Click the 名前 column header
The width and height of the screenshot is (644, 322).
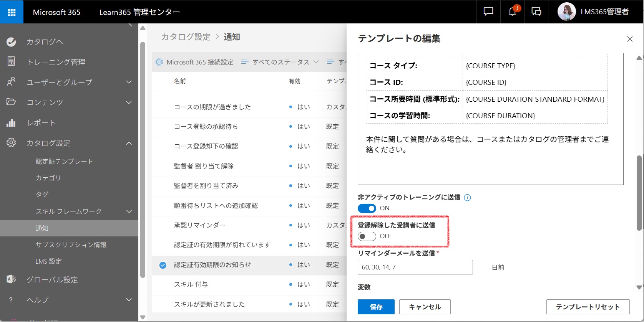(180, 81)
